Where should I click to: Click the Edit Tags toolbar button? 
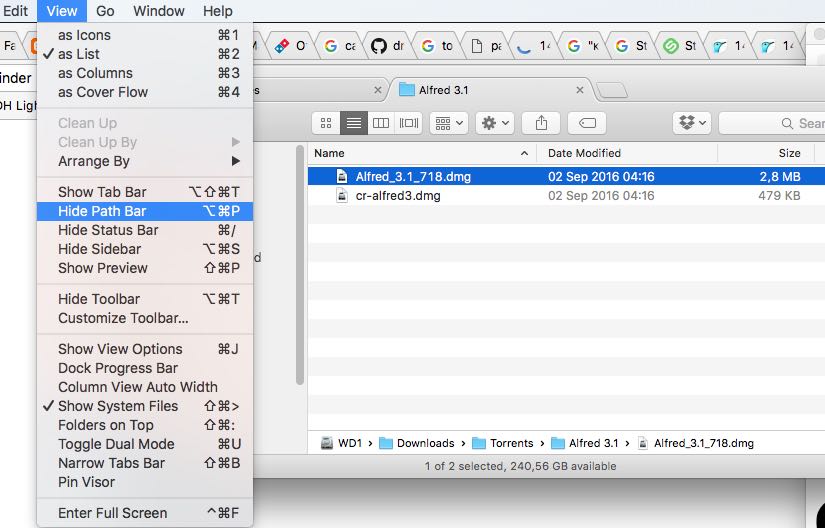point(587,123)
